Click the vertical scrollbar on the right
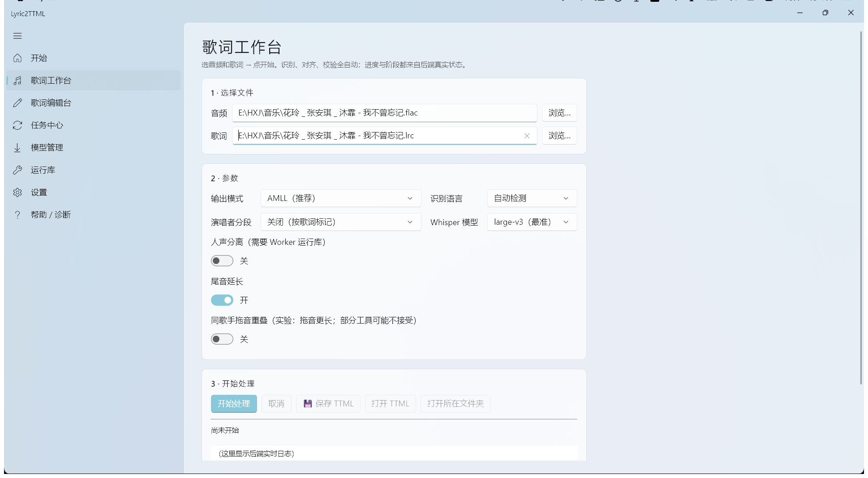 click(861, 208)
